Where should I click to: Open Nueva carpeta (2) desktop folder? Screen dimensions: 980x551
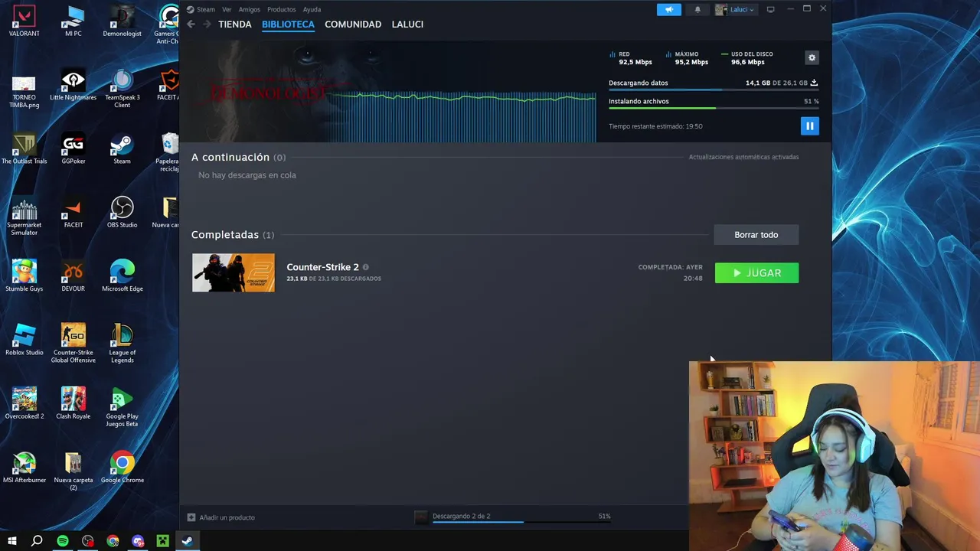[x=73, y=471]
